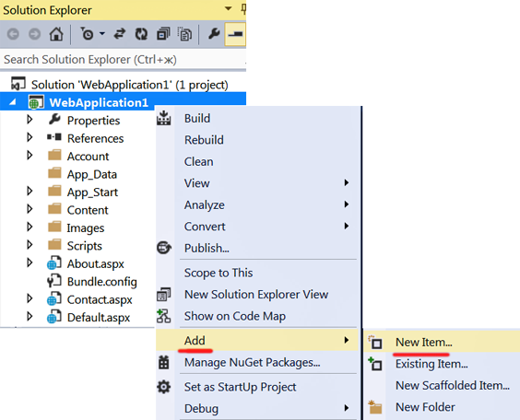This screenshot has width=520, height=420.
Task: Click the Contact.aspx web page icon
Action: point(54,298)
